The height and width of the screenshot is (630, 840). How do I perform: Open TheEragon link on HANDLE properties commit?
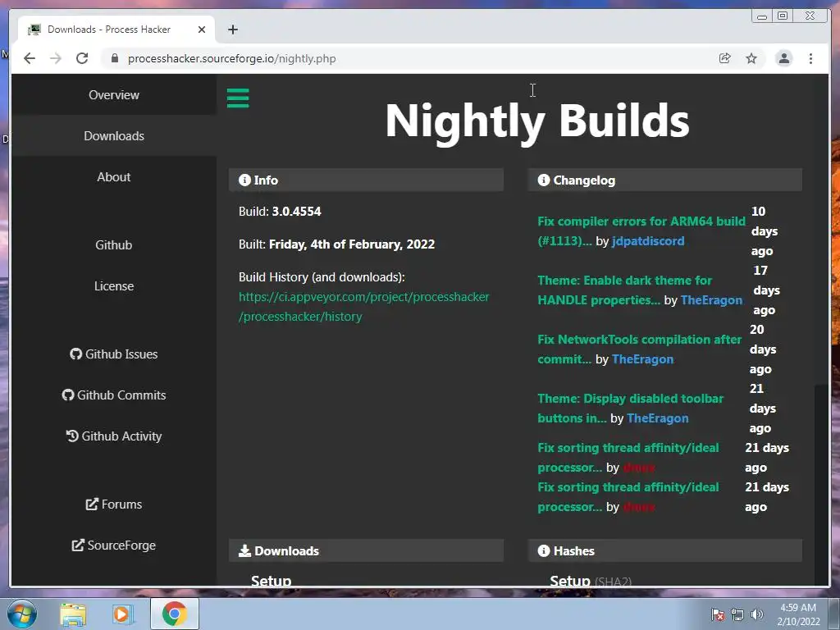coord(711,300)
